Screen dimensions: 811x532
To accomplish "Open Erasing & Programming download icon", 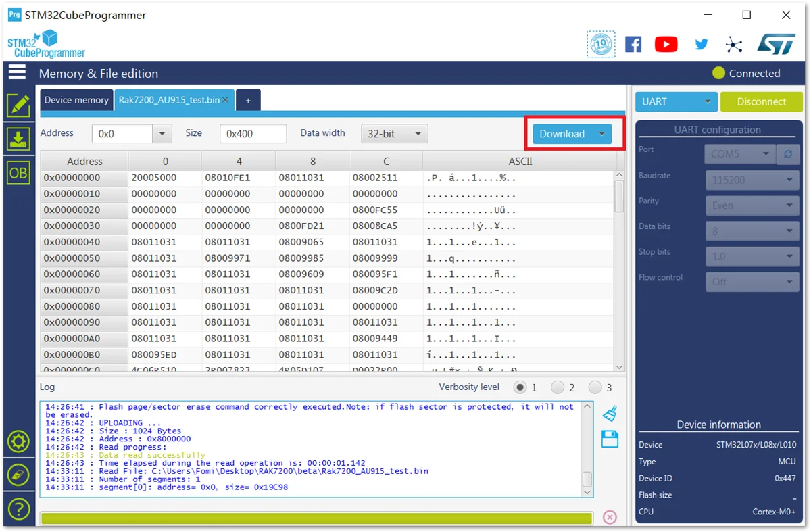I will (x=18, y=139).
